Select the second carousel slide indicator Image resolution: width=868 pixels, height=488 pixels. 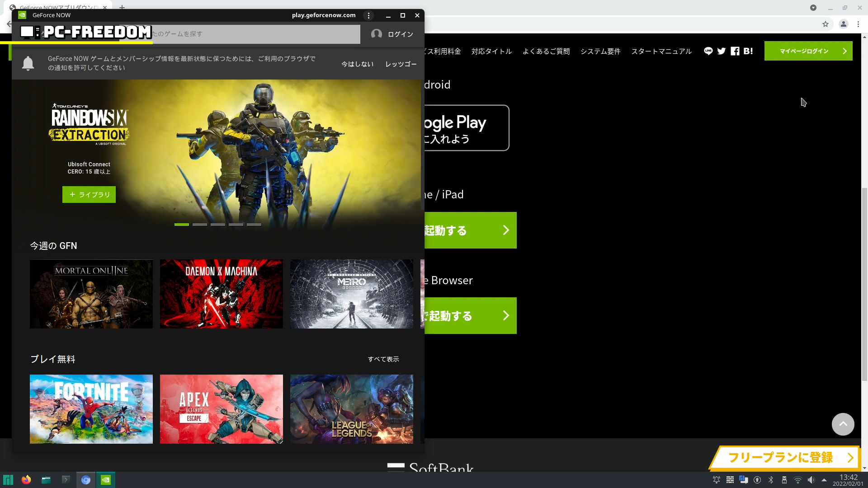point(200,225)
